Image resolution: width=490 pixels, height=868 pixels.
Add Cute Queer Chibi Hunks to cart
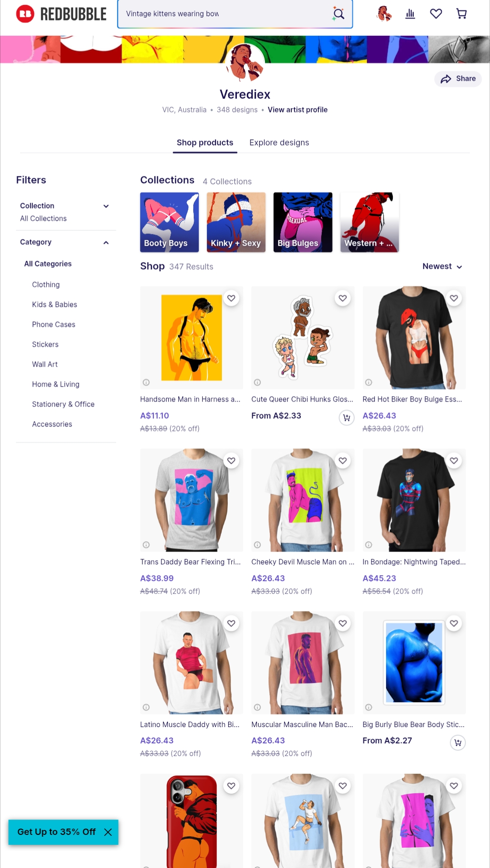[x=347, y=417]
